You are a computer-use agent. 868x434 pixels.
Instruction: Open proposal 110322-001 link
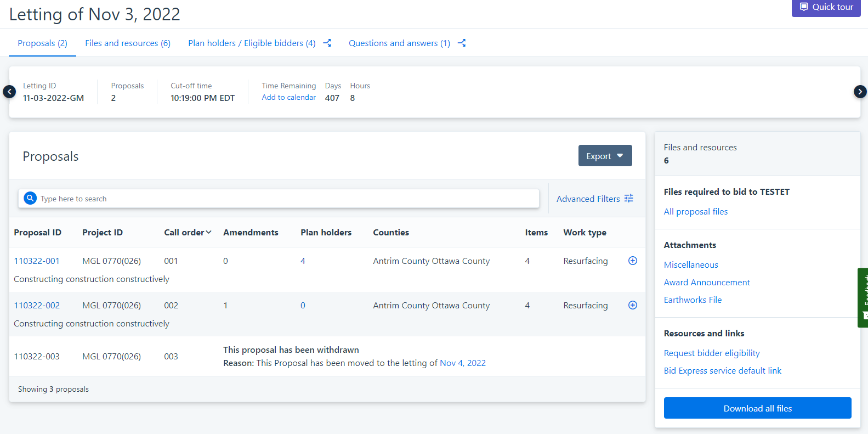(x=37, y=261)
